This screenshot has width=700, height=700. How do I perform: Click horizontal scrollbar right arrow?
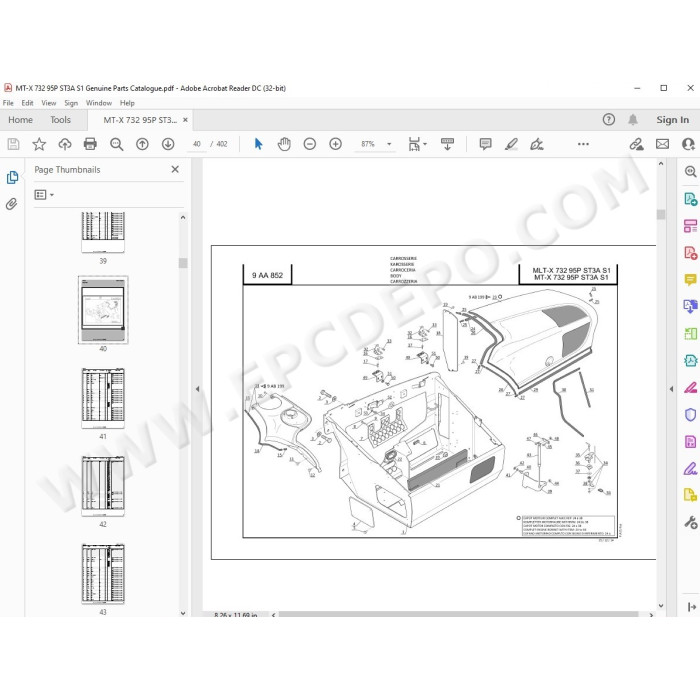click(x=651, y=615)
